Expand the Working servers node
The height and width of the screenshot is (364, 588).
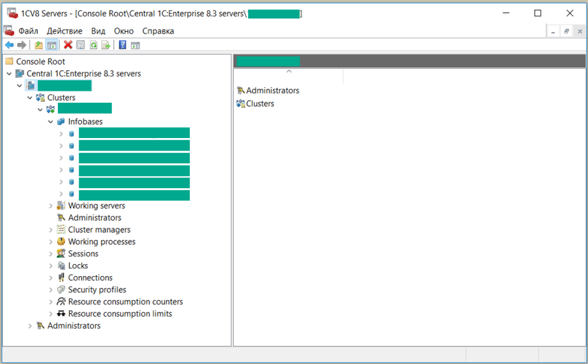click(x=51, y=206)
